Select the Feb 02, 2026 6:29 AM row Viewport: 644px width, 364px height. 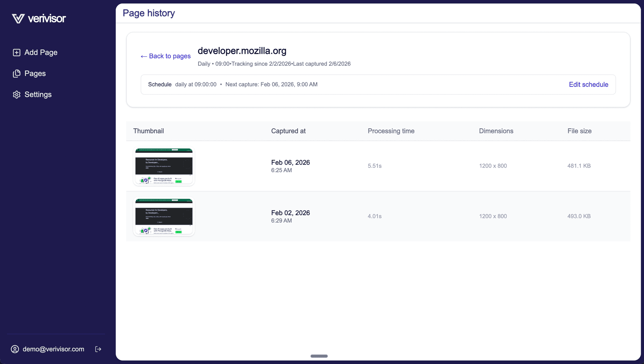[290, 217]
